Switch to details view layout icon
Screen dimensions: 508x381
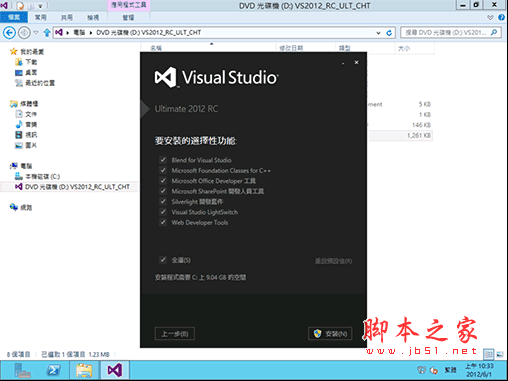click(x=489, y=354)
